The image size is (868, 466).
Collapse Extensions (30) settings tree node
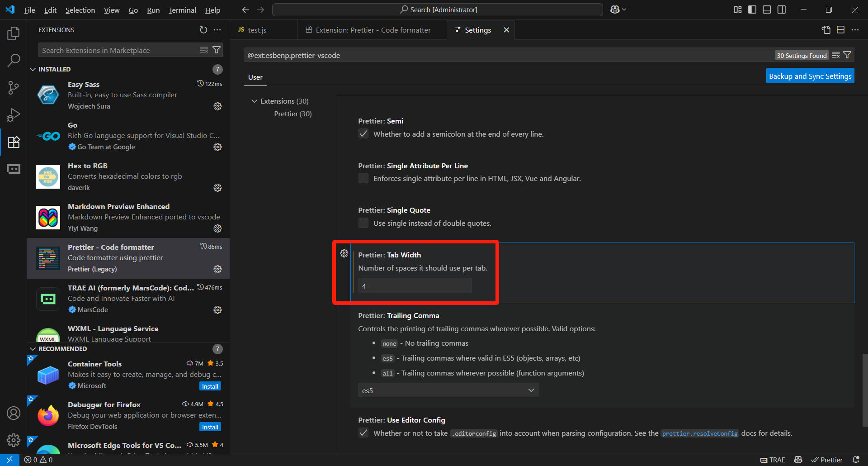[x=255, y=101]
